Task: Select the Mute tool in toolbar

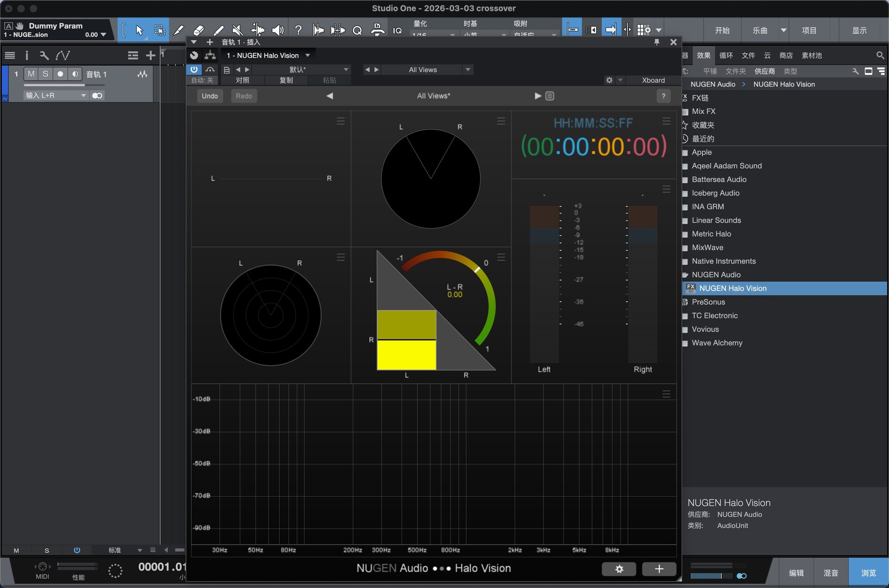Action: [x=238, y=31]
